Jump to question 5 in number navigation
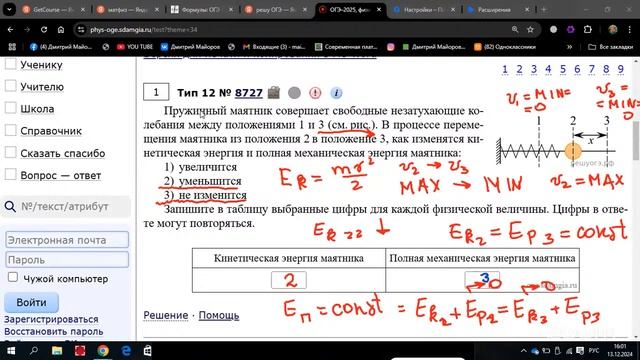 [562, 69]
